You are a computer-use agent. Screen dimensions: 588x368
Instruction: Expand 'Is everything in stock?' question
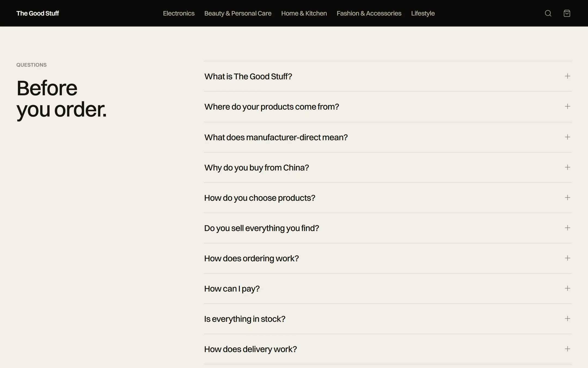[x=388, y=319]
